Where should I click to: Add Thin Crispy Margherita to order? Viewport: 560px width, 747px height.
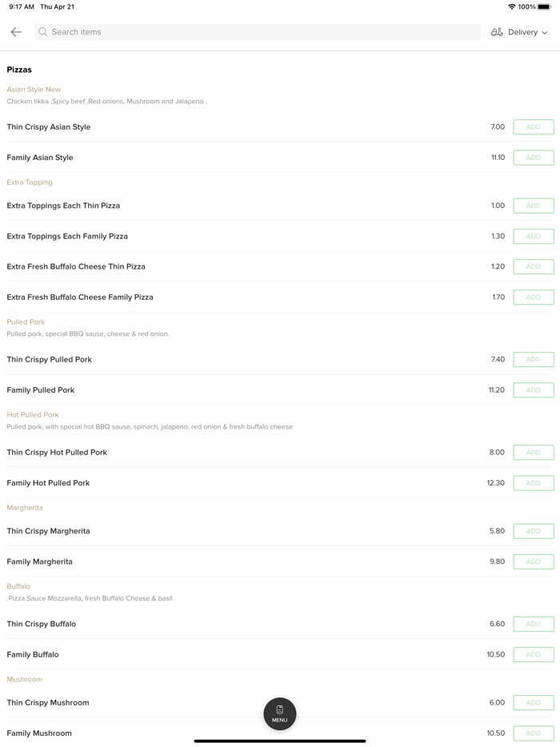pyautogui.click(x=533, y=531)
